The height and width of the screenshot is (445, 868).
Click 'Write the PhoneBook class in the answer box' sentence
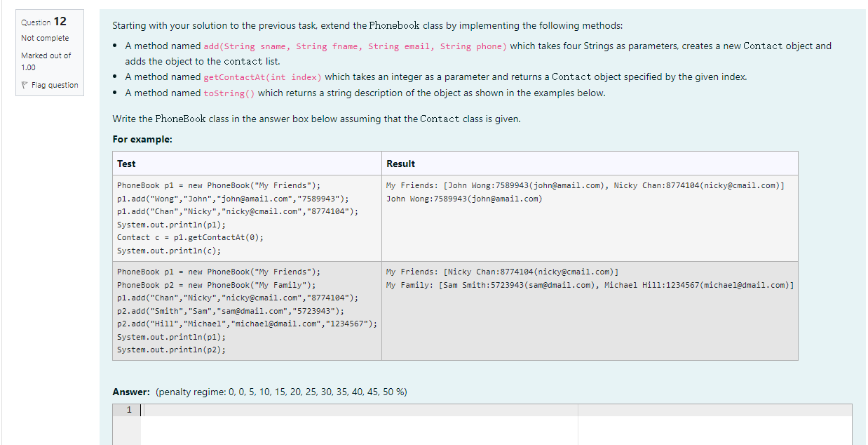[316, 119]
